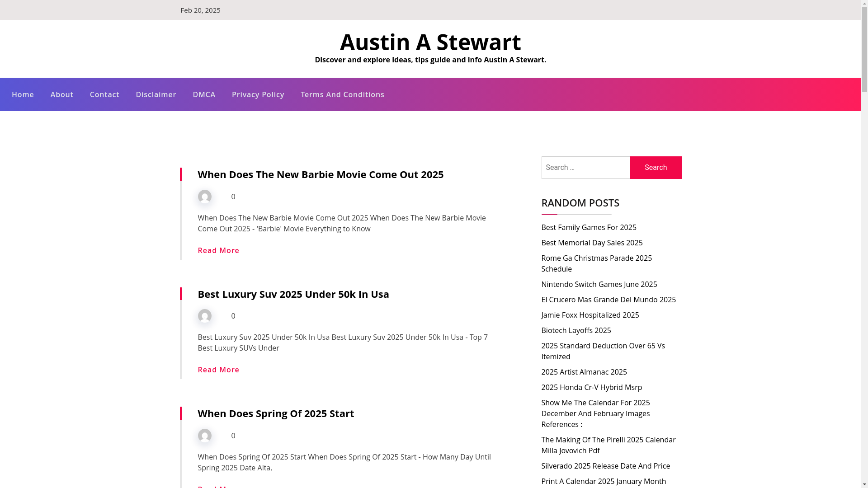Open Terms And Conditions page
Screen dimensions: 868x488
coord(343,94)
